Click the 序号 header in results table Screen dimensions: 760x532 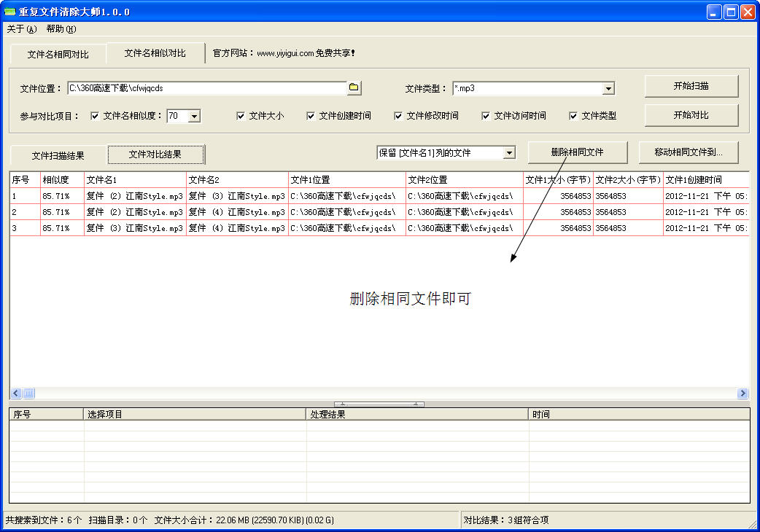coord(26,179)
